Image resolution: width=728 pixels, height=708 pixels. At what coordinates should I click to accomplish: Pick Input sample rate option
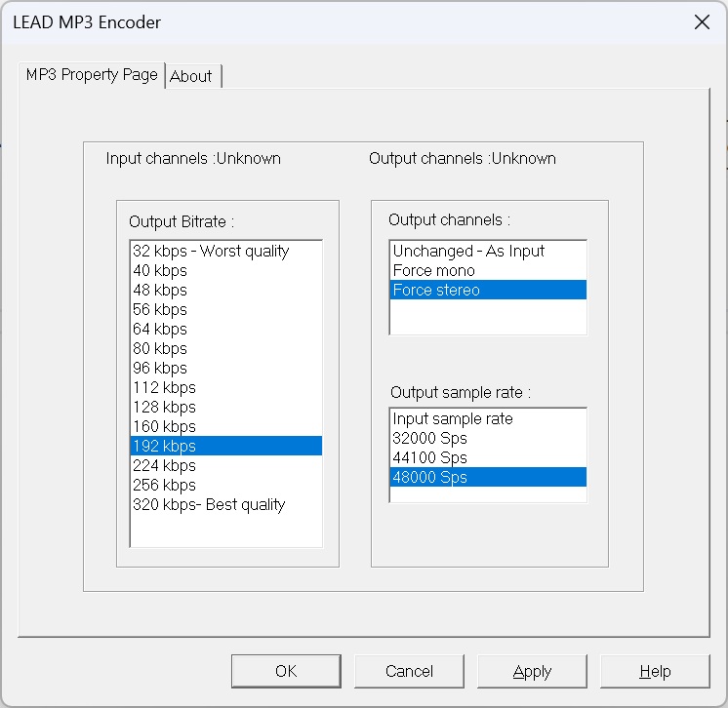point(453,418)
